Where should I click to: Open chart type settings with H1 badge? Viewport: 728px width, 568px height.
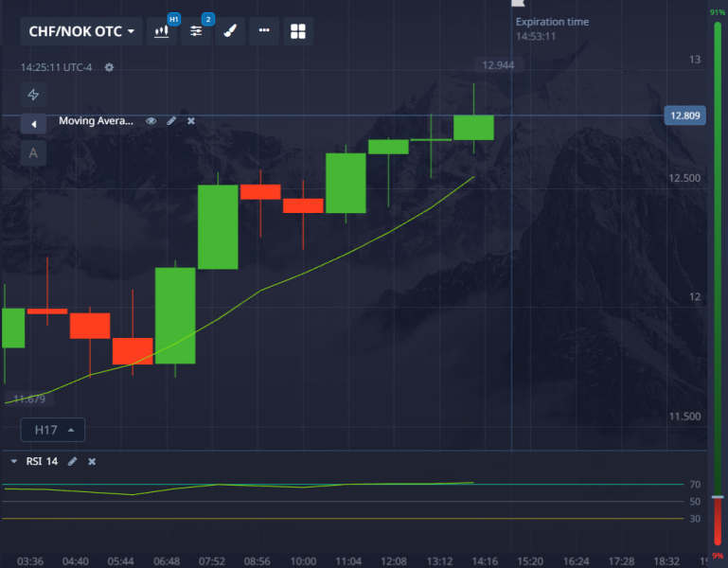click(162, 31)
